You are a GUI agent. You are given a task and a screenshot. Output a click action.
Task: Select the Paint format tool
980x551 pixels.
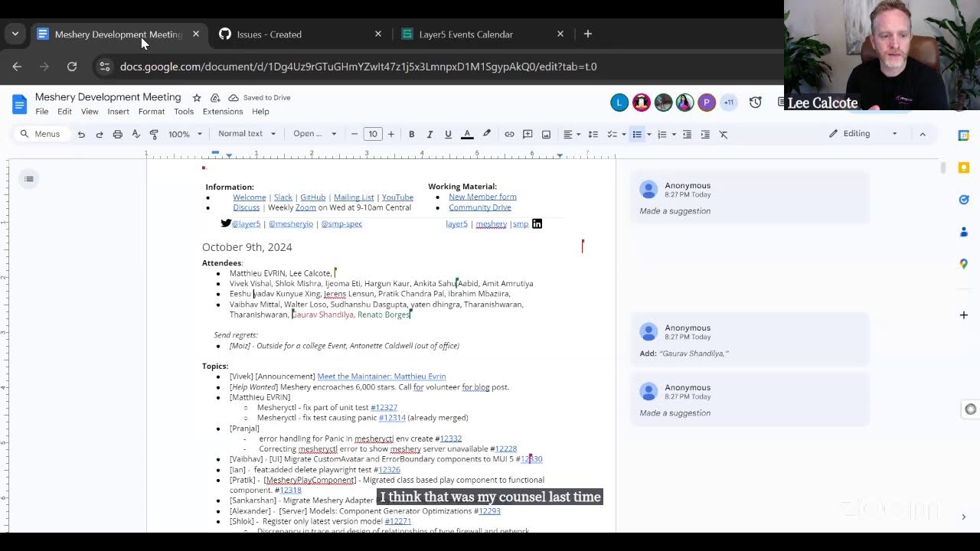154,134
